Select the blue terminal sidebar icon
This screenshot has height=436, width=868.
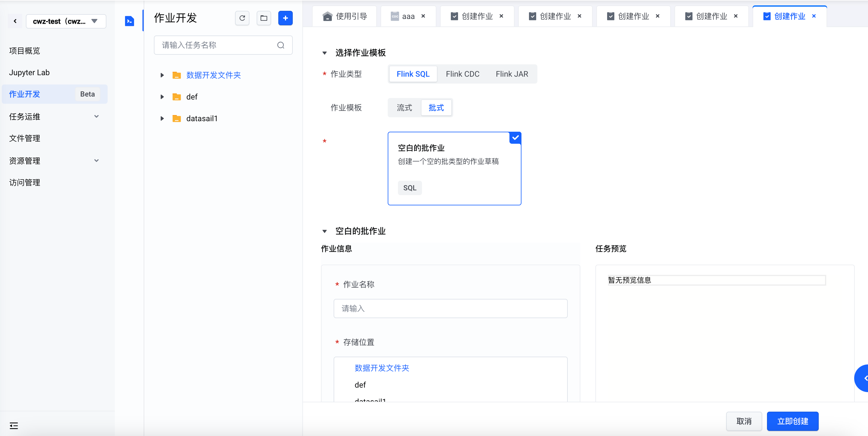[x=130, y=21]
